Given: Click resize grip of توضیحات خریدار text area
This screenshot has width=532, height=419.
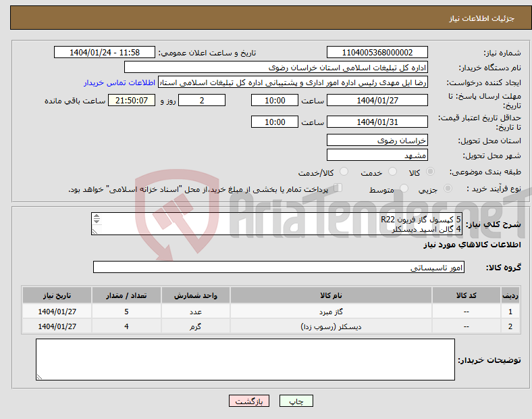Looking at the screenshot, I should (39, 376).
